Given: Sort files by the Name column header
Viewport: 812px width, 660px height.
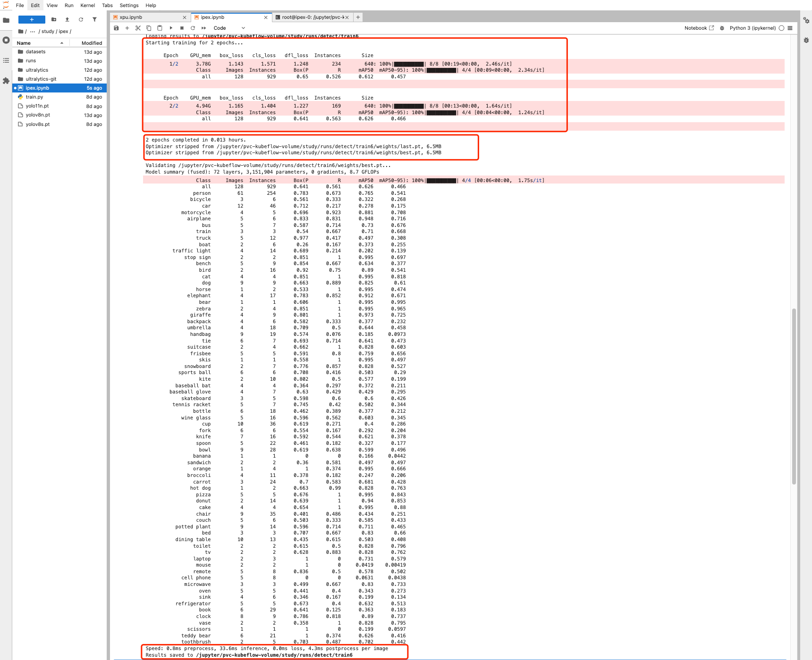Looking at the screenshot, I should [24, 43].
